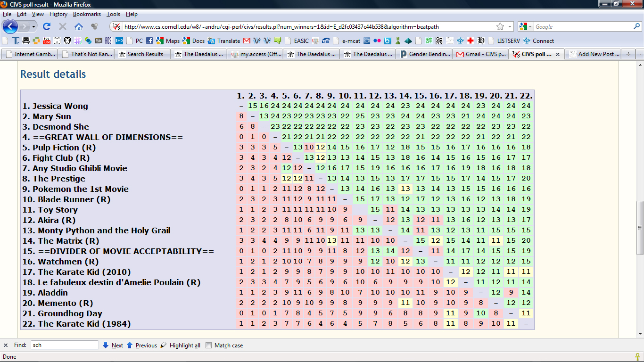Find Next match in page
The height and width of the screenshot is (362, 644).
point(113,345)
